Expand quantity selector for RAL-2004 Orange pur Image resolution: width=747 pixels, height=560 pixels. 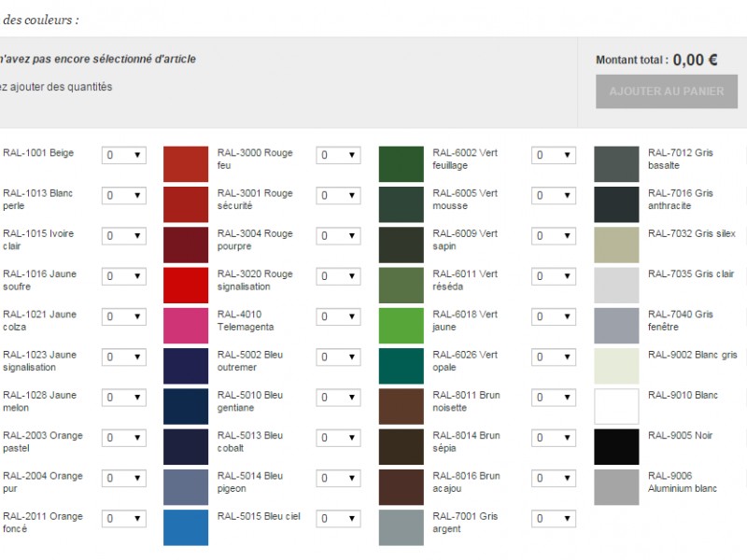coord(123,479)
